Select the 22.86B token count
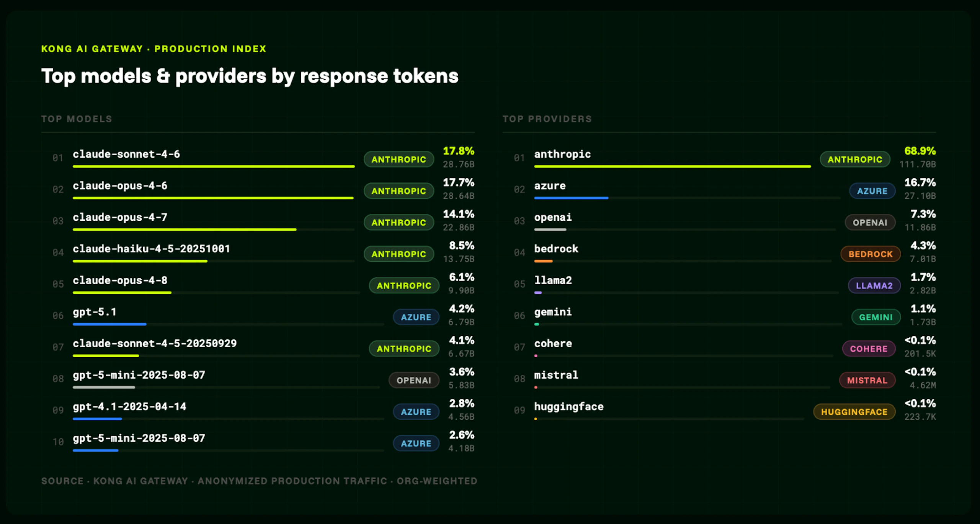 tap(459, 228)
